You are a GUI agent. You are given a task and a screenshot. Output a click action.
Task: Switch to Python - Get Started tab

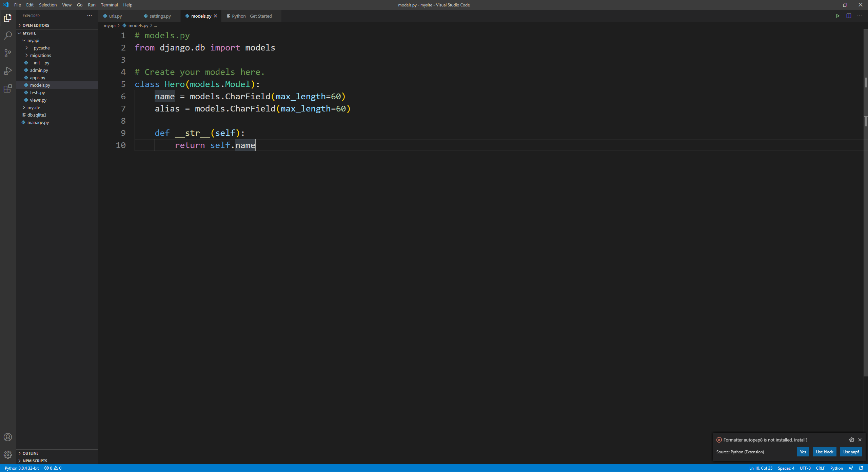[x=252, y=16]
